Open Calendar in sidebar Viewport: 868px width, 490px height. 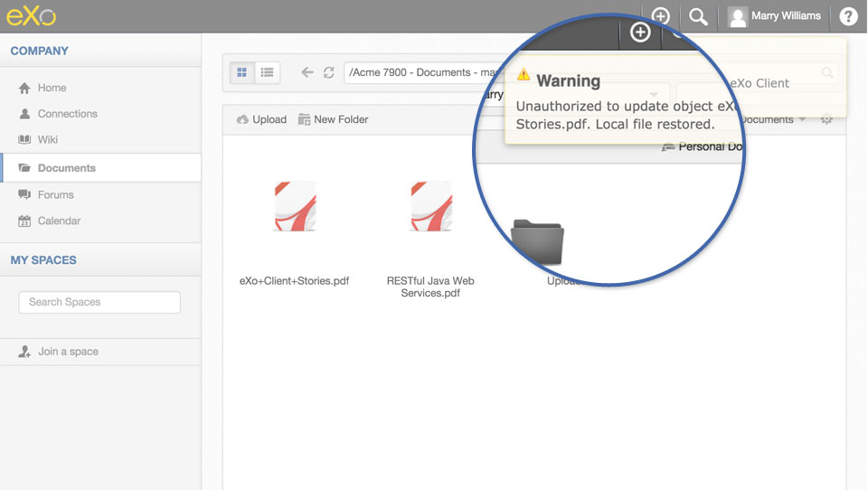pyautogui.click(x=60, y=221)
